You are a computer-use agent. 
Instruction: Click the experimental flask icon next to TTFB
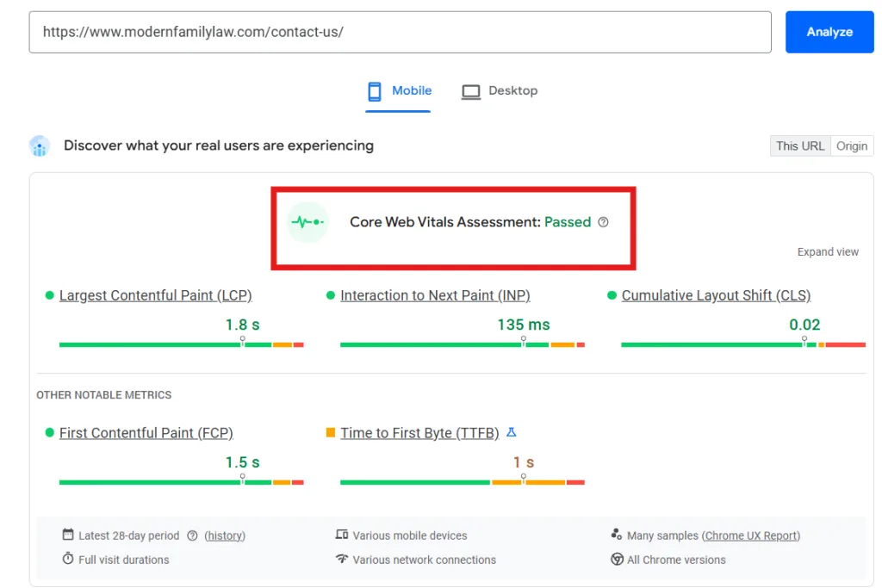coord(512,432)
